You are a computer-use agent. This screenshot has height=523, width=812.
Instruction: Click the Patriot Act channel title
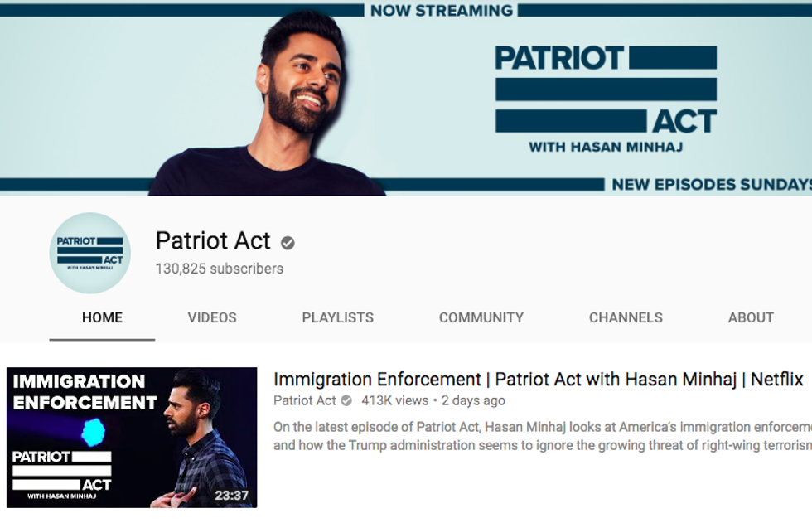pos(213,241)
